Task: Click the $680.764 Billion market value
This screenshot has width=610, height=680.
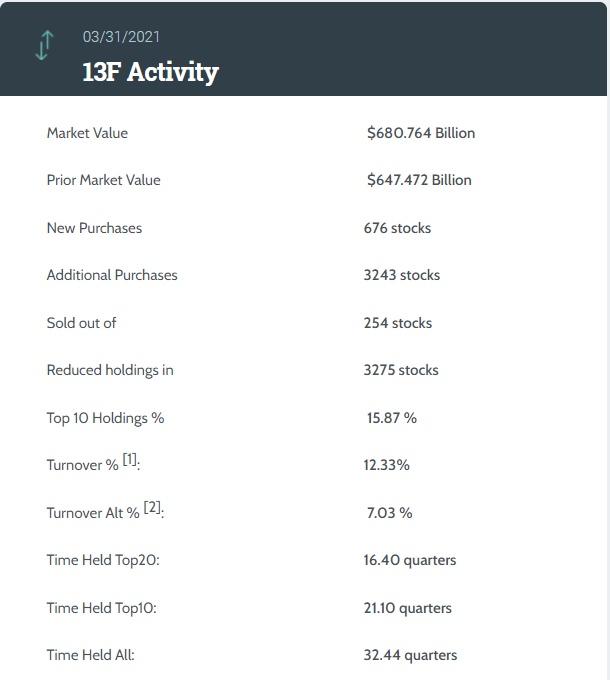Action: point(421,133)
